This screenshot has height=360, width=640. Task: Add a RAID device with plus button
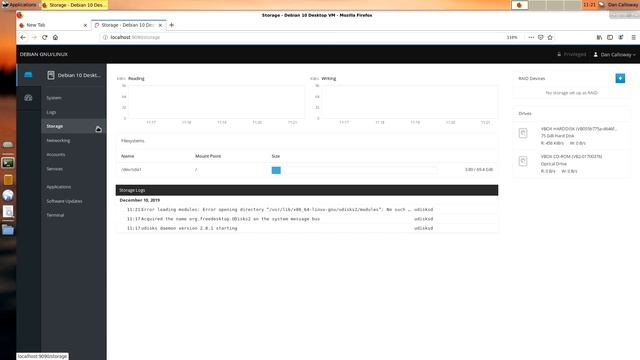620,78
